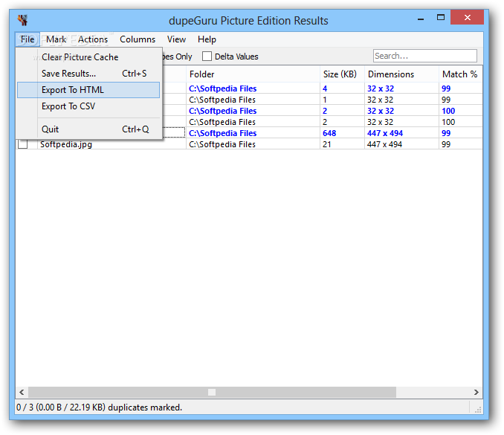Select the Softpedia.jpg file name
The image size is (504, 435).
coord(66,144)
